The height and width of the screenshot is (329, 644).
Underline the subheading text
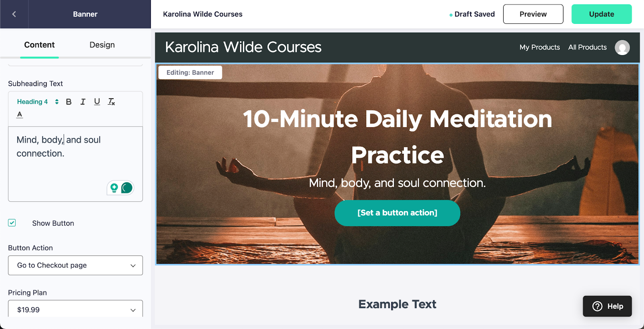pyautogui.click(x=97, y=102)
